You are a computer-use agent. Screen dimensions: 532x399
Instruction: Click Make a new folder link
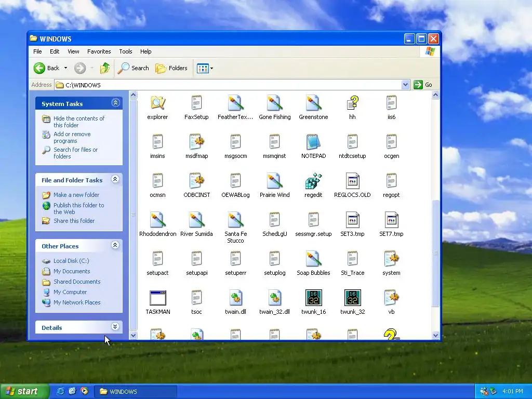76,195
